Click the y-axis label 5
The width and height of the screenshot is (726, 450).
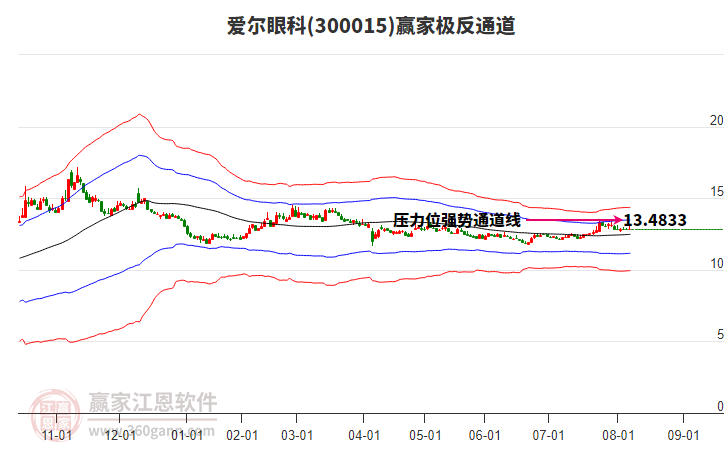click(x=720, y=335)
